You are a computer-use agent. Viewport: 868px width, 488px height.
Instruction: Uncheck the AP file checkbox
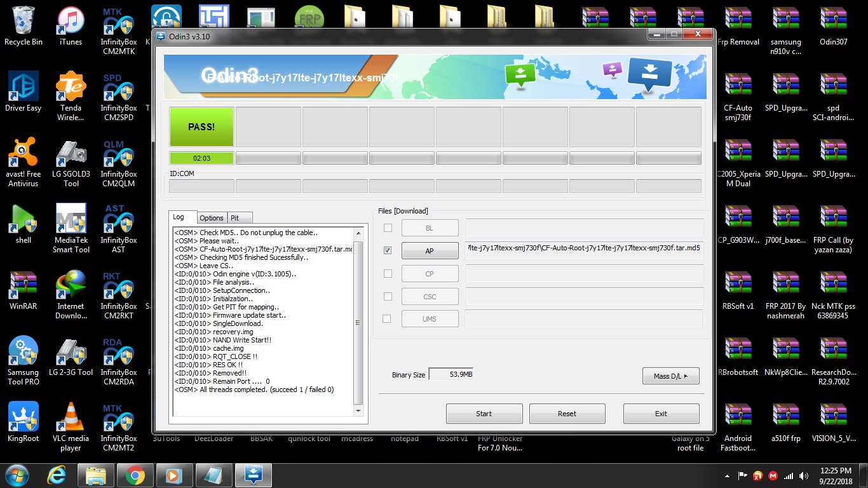(x=388, y=250)
